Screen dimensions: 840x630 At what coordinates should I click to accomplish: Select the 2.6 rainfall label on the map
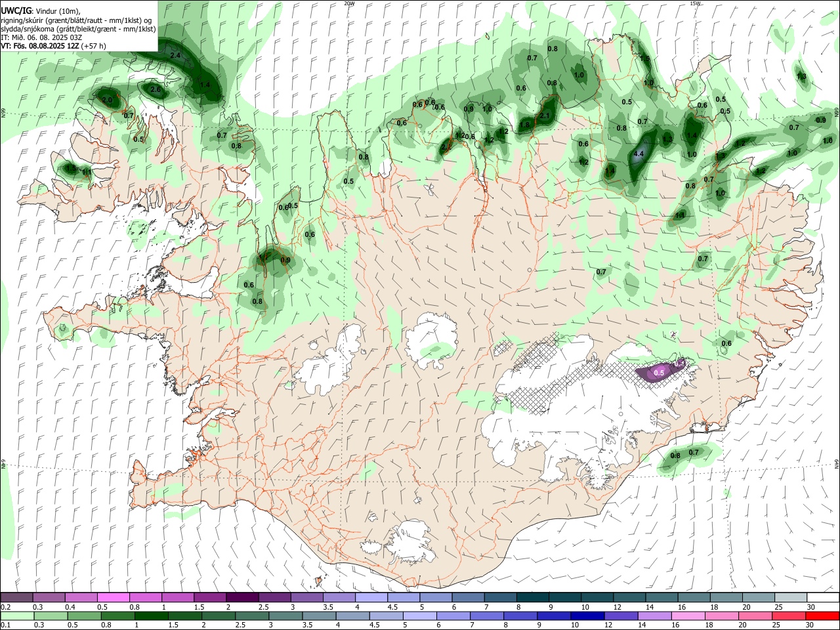click(156, 89)
